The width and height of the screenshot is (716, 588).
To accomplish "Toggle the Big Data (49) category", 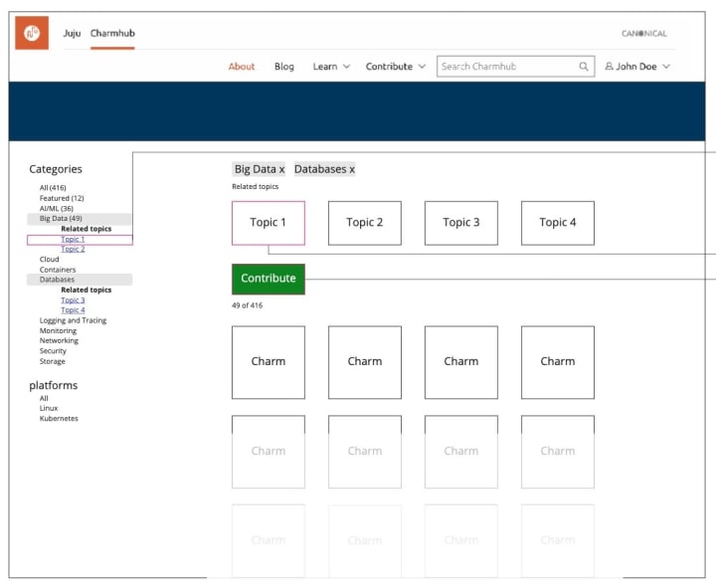I will [80, 219].
